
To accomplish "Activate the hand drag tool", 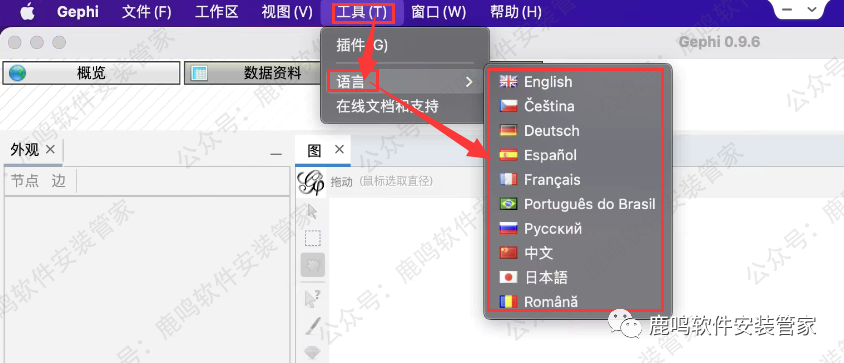I will [312, 265].
